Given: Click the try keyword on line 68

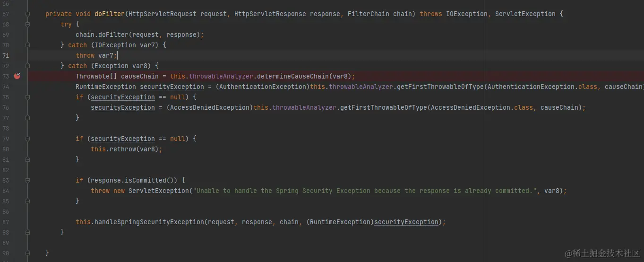Looking at the screenshot, I should pos(66,24).
